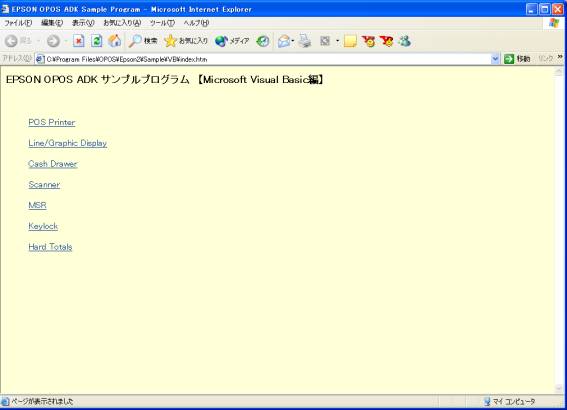Screen dimensions: 567x410
Task: Click the マイ コンピュータ zone label
Action: click(514, 402)
